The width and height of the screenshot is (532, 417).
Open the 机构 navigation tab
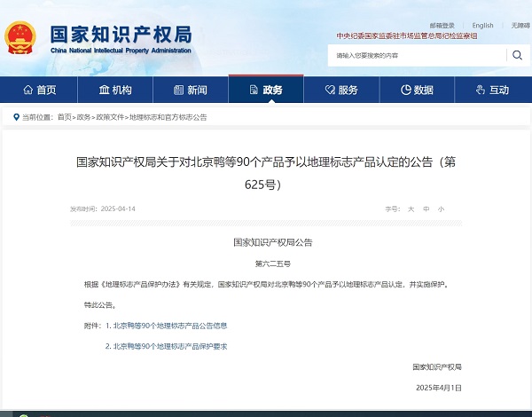(115, 90)
